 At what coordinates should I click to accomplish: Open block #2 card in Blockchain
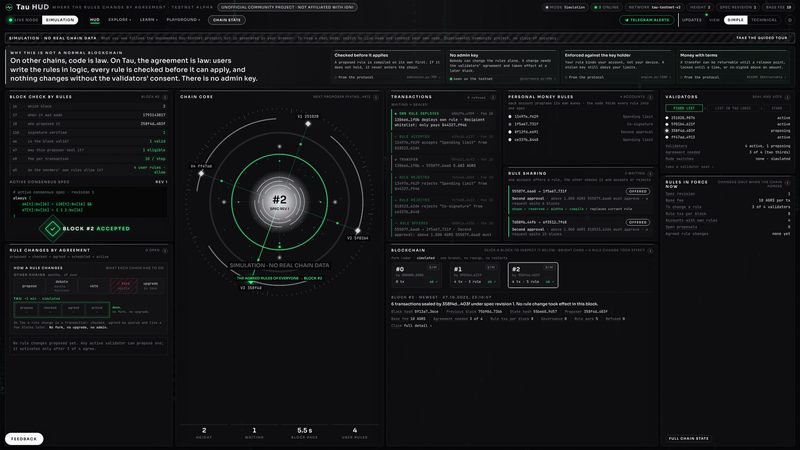point(533,275)
